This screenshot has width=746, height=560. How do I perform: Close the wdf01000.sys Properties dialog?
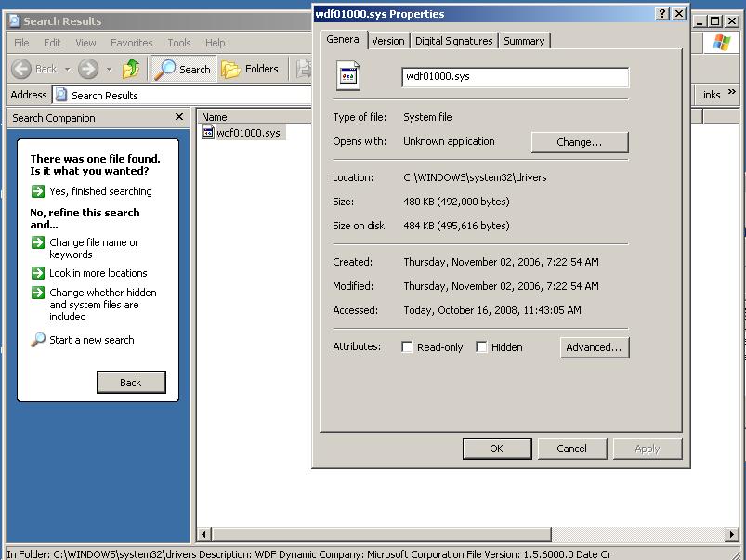679,14
